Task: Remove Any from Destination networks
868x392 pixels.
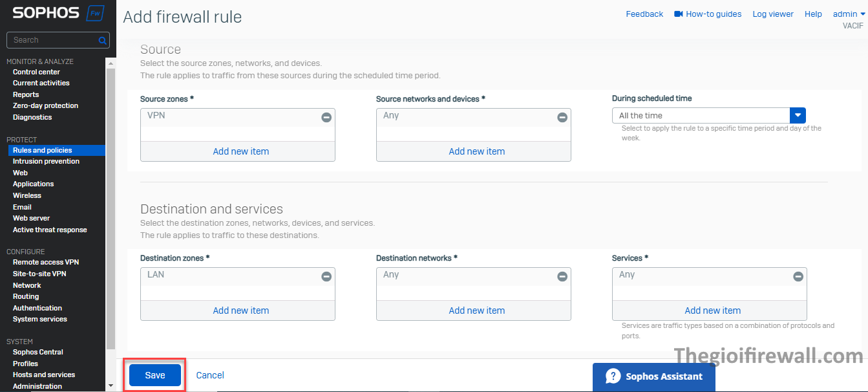Action: click(x=562, y=276)
